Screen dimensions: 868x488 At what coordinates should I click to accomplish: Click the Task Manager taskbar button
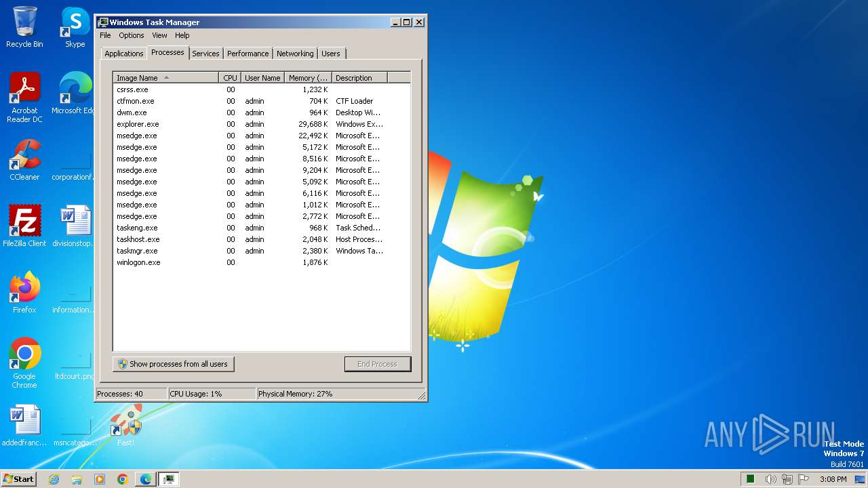tap(169, 479)
